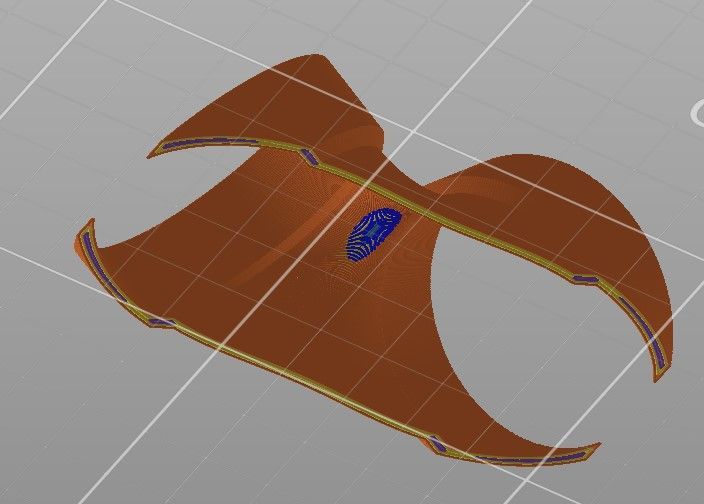Click the blue oval patch at model center
Screen dimensions: 704x504
coord(373,234)
